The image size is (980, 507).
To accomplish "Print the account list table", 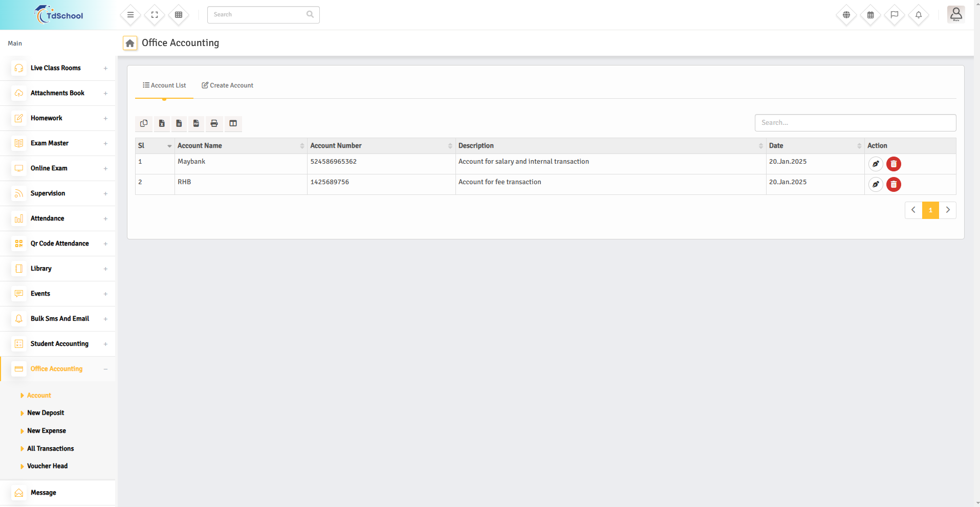I will [x=214, y=123].
